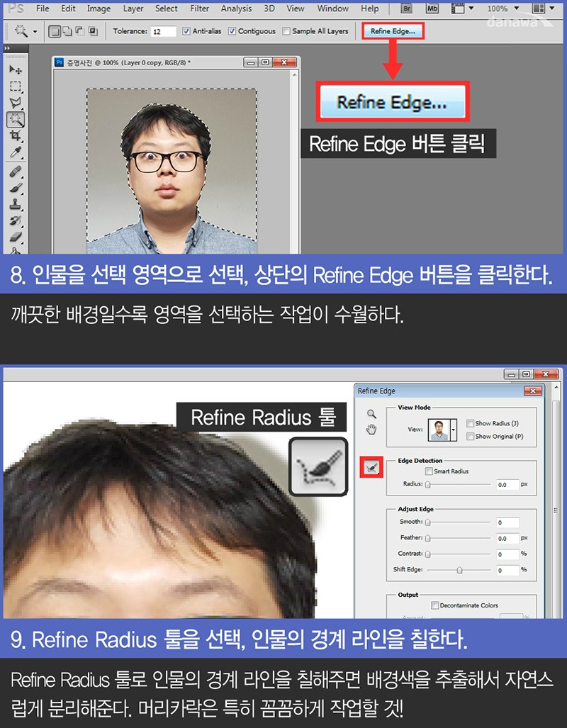Expand the tool preset picker arrow
Image resolution: width=567 pixels, height=728 pixels.
click(35, 32)
